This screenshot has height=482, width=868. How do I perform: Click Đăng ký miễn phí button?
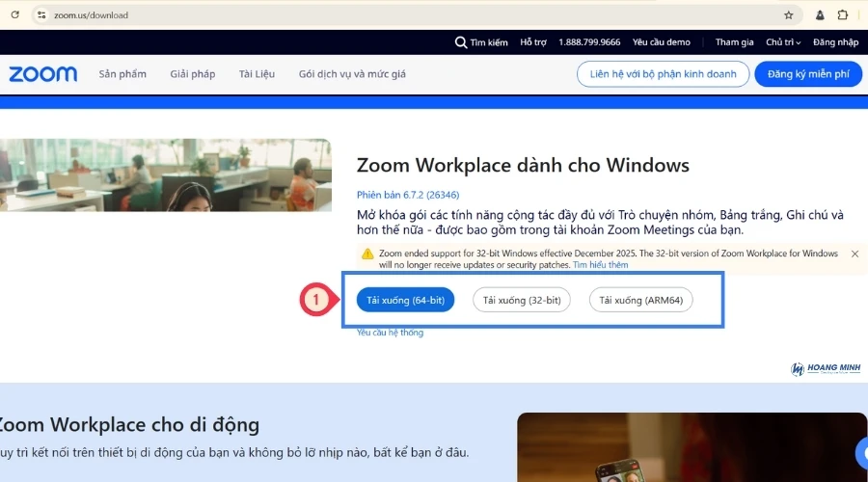[x=808, y=74]
